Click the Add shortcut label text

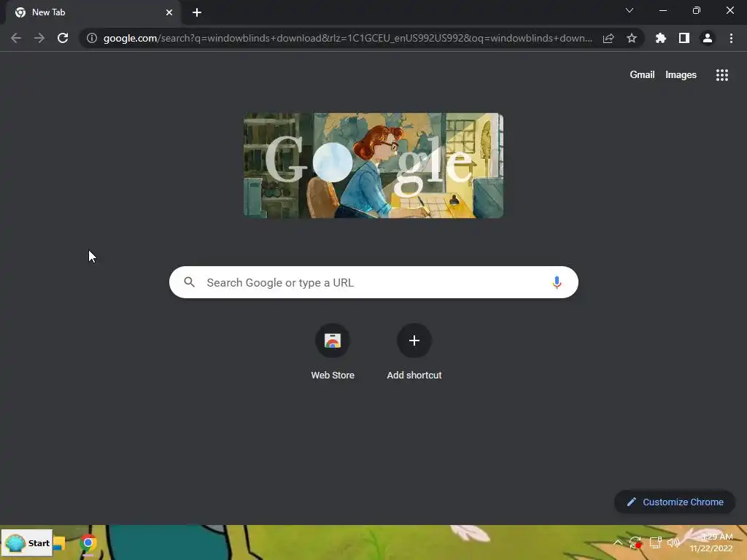coord(414,376)
